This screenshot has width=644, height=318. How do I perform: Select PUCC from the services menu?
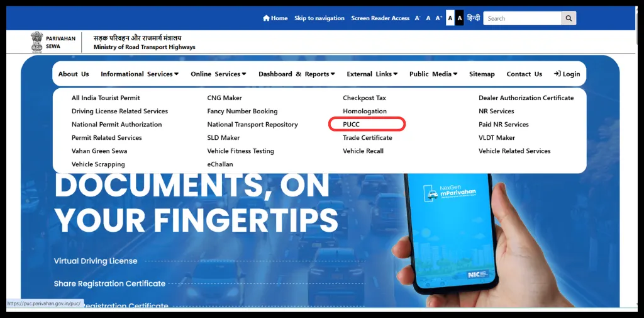352,125
